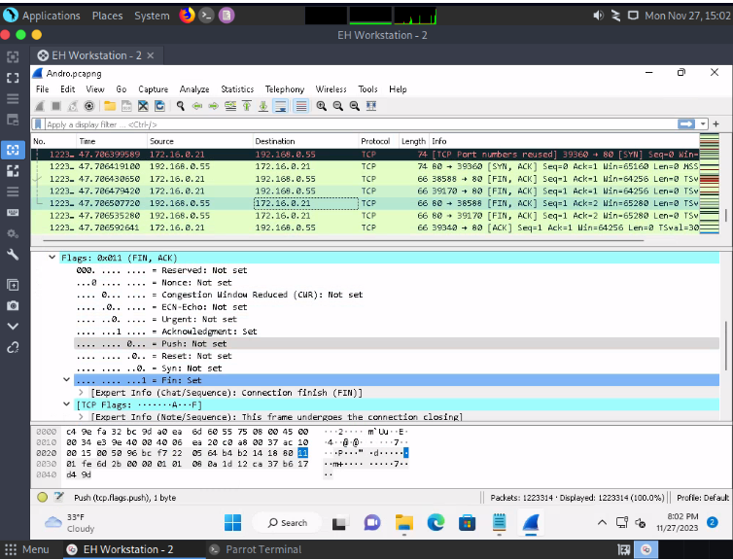The height and width of the screenshot is (560, 733).
Task: Jump to the last packet icon
Action: point(263,106)
